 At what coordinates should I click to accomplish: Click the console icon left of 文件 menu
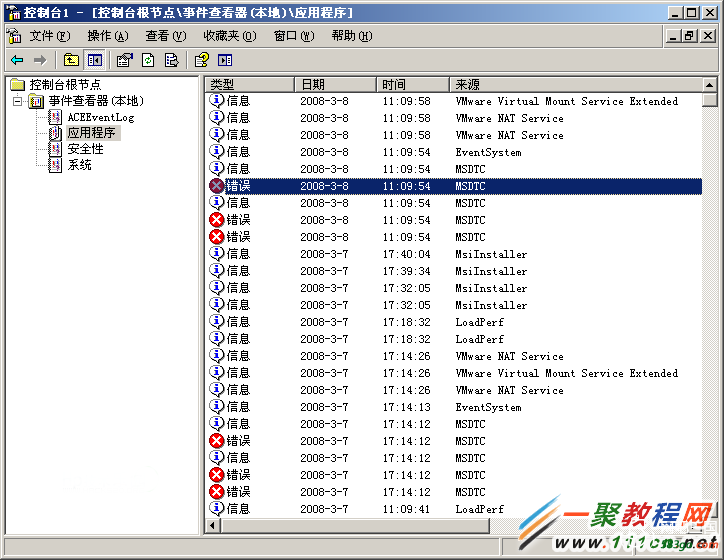pos(14,36)
